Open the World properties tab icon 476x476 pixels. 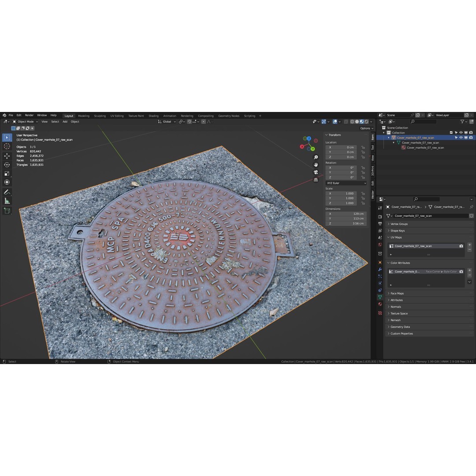[380, 245]
